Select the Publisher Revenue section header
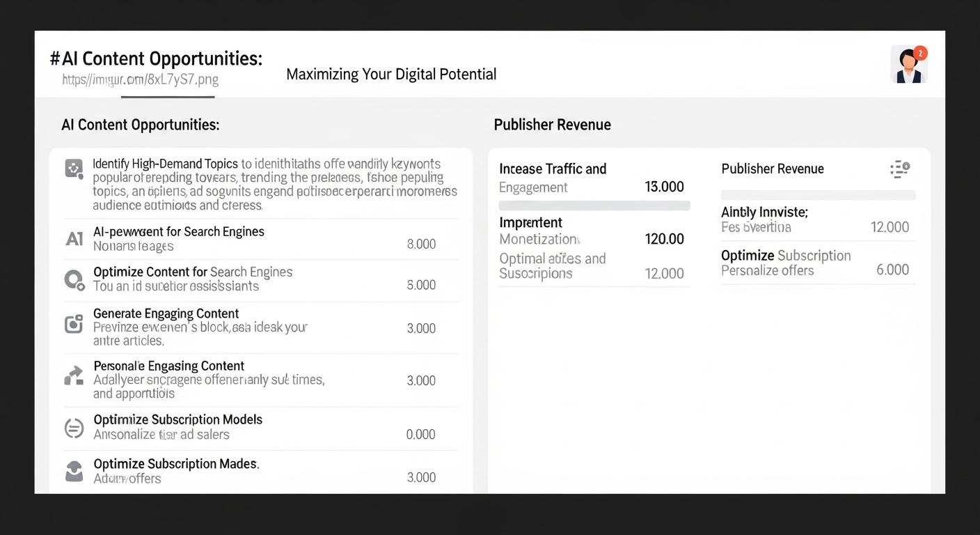Image resolution: width=980 pixels, height=535 pixels. pos(552,125)
